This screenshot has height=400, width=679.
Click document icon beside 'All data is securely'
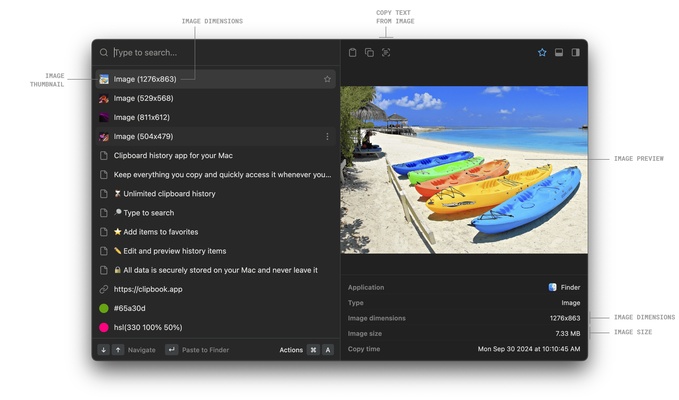(103, 270)
